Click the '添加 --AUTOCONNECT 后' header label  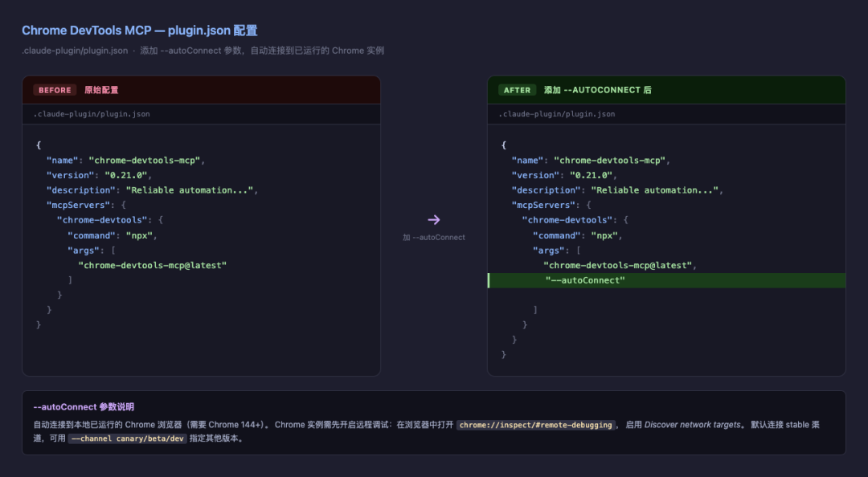[597, 90]
